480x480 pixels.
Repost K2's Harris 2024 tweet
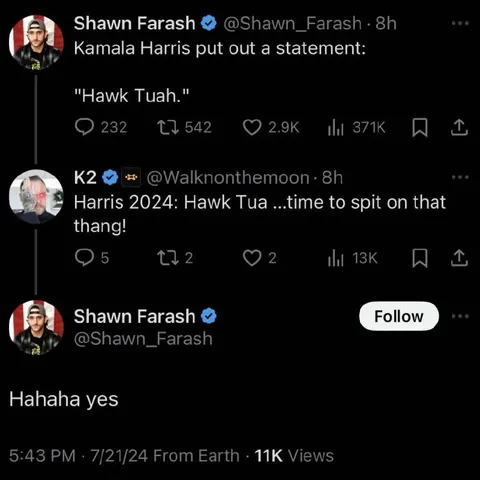(168, 258)
